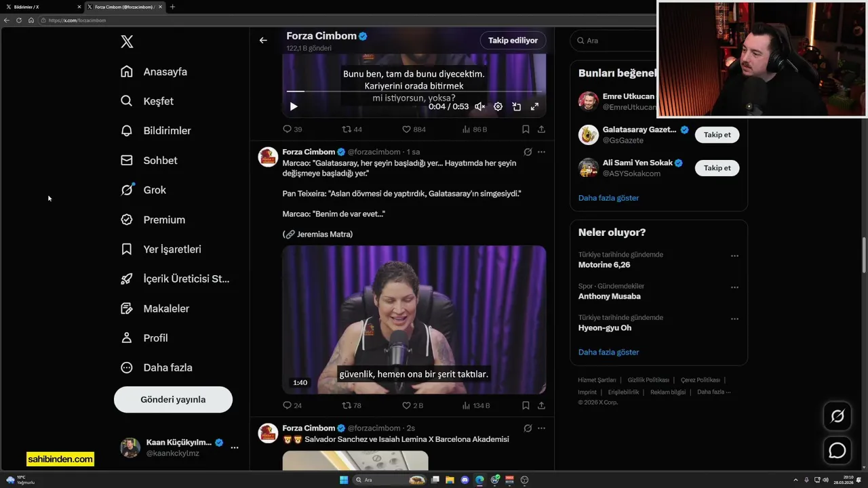This screenshot has width=868, height=488.
Task: Open video settings gear
Action: tap(498, 106)
